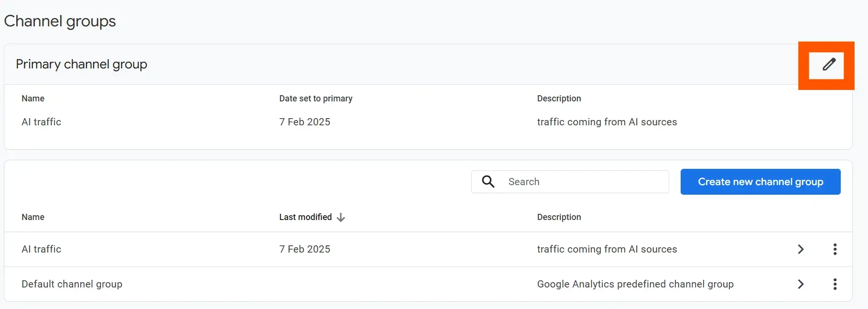Click the Name header above the Default channel group list
868x309 pixels.
33,217
